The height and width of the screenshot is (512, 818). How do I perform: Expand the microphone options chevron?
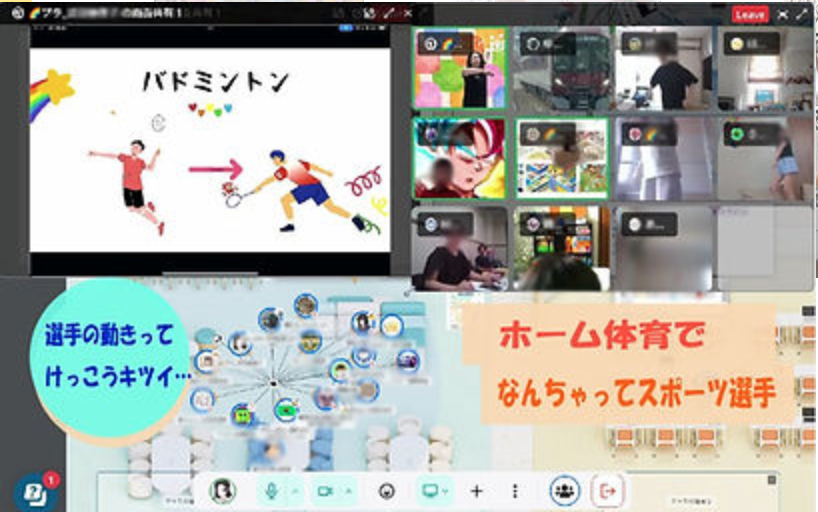click(295, 491)
